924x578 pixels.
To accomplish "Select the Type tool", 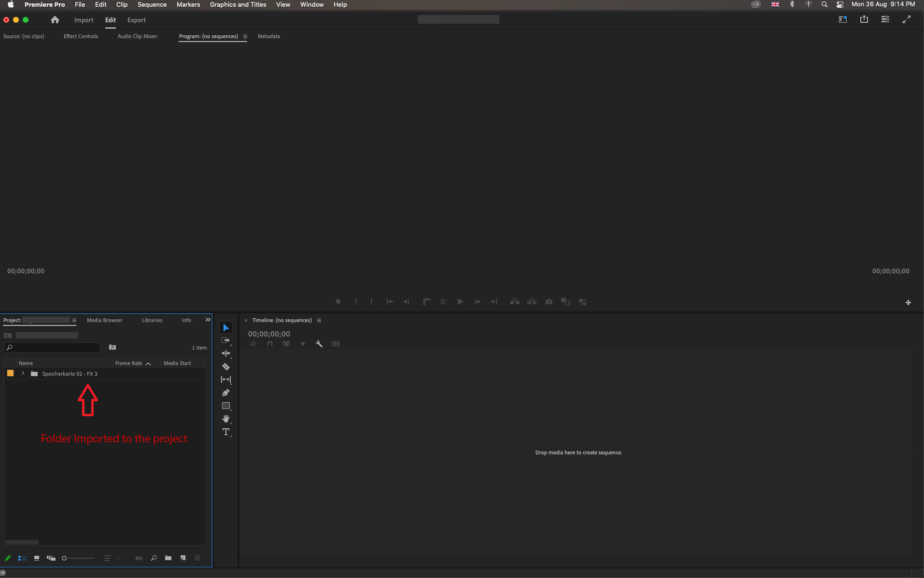I will pos(225,432).
